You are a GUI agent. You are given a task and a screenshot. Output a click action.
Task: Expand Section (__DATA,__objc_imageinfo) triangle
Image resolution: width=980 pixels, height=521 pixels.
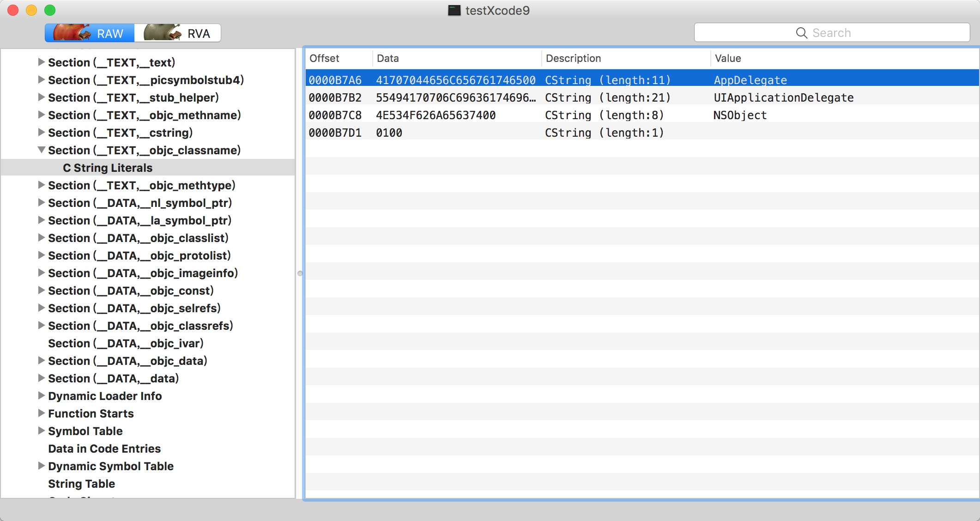pyautogui.click(x=41, y=273)
